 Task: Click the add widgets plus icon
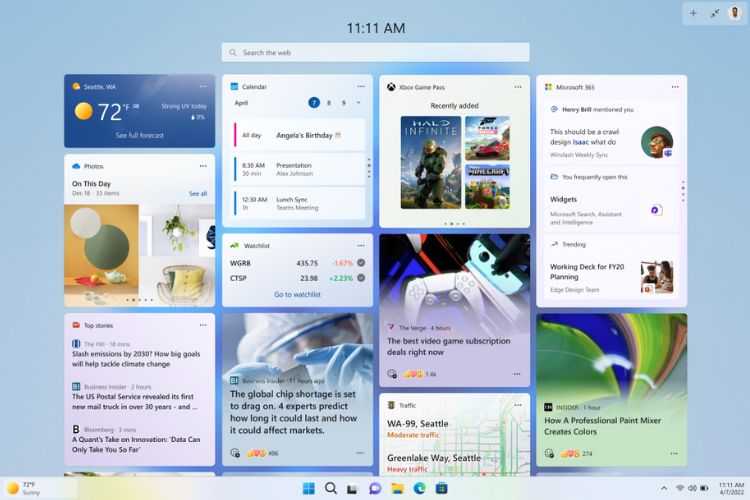pyautogui.click(x=693, y=13)
